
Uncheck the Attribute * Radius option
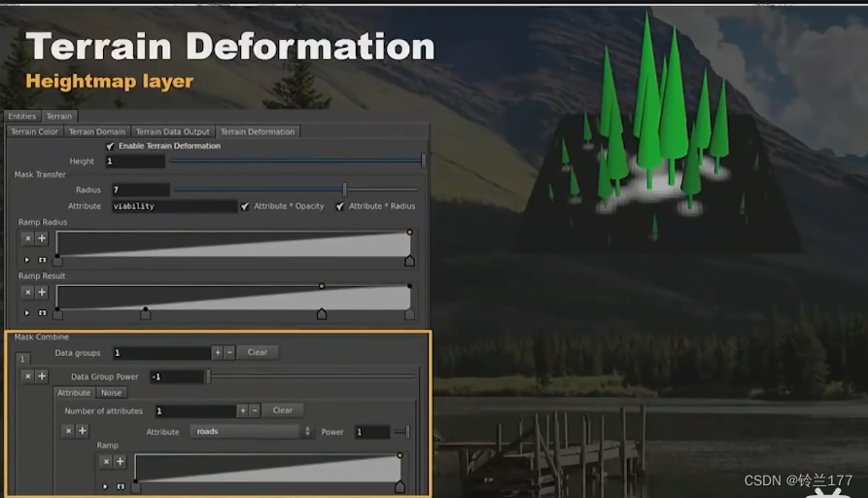(x=340, y=206)
